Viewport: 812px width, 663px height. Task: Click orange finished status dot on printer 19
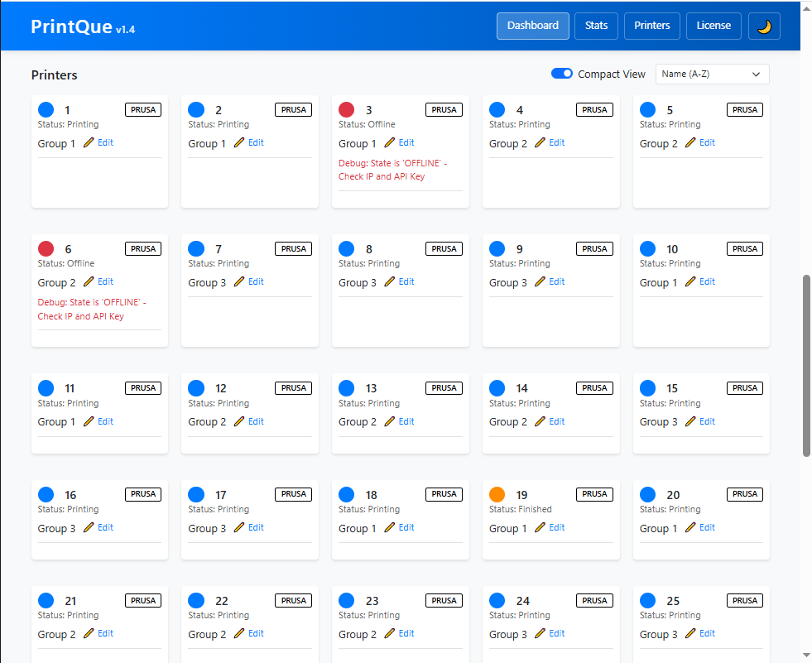pos(497,494)
